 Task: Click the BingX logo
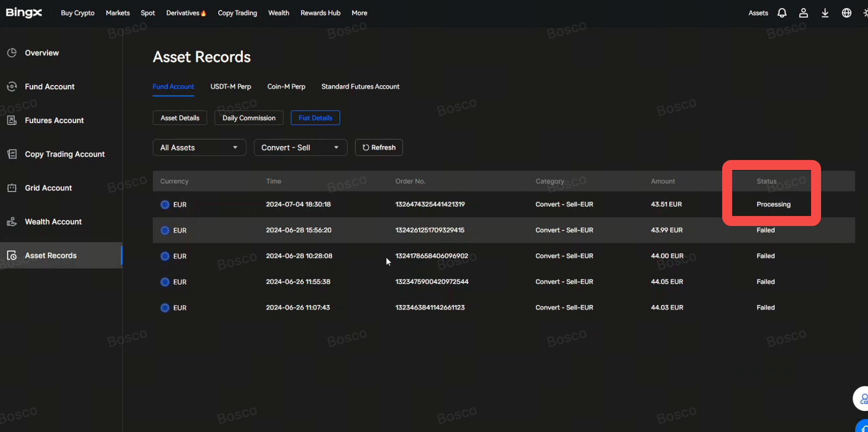pyautogui.click(x=24, y=13)
